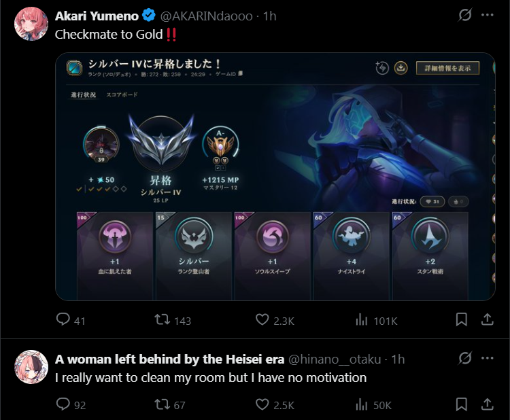This screenshot has height=420, width=510.
Task: Open more options menu on Akari Yumeno's tweet
Action: pos(487,15)
